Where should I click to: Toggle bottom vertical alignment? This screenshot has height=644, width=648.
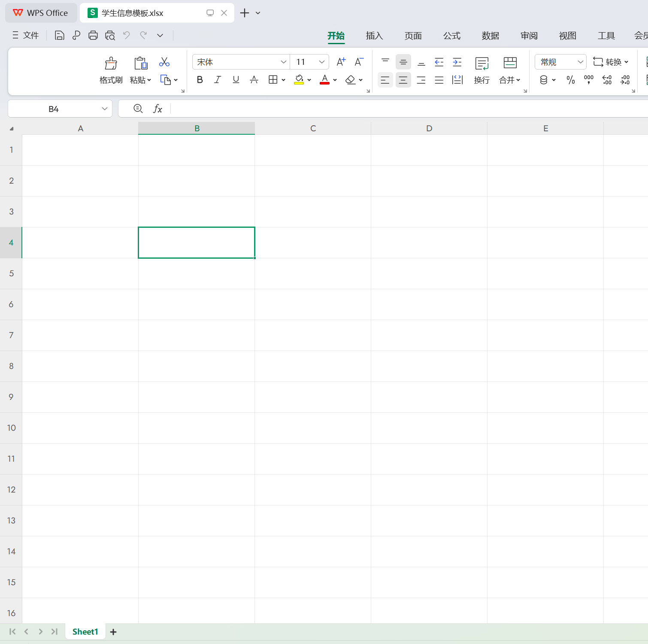click(x=421, y=62)
